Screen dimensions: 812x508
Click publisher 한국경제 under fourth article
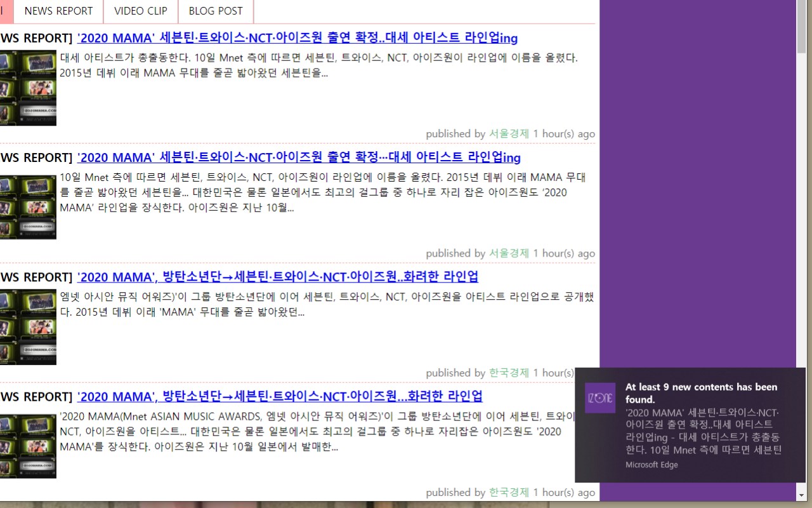click(509, 491)
